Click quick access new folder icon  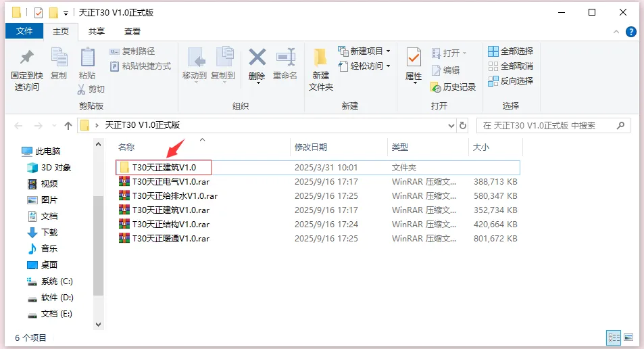[53, 13]
